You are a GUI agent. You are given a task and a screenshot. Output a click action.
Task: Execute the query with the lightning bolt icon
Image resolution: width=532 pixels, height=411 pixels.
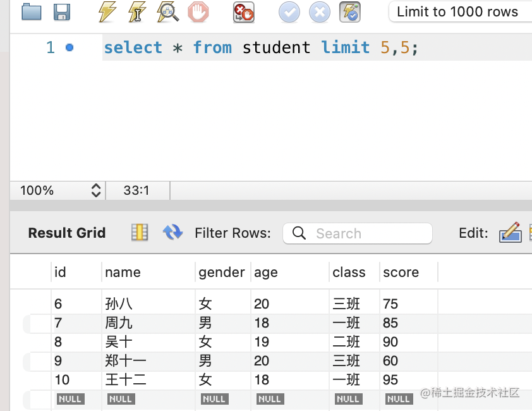108,12
